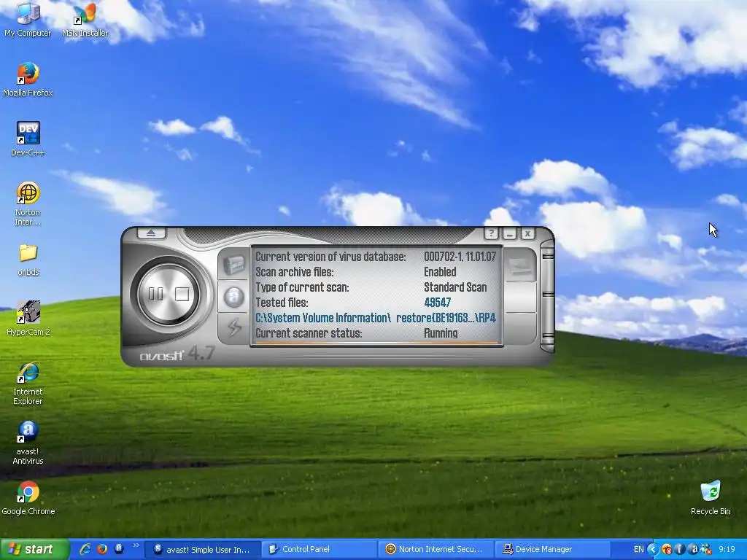Click the tray icon left of the clock
The height and width of the screenshot is (560, 747).
pos(706,550)
